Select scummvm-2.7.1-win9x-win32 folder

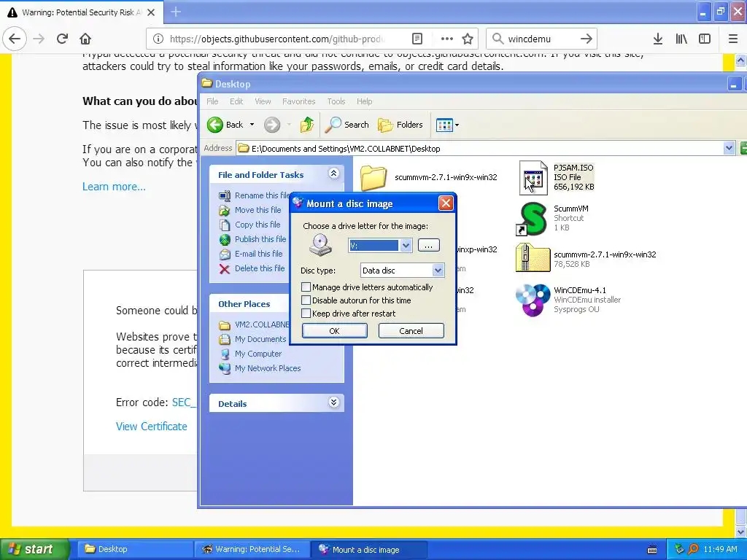click(x=373, y=178)
